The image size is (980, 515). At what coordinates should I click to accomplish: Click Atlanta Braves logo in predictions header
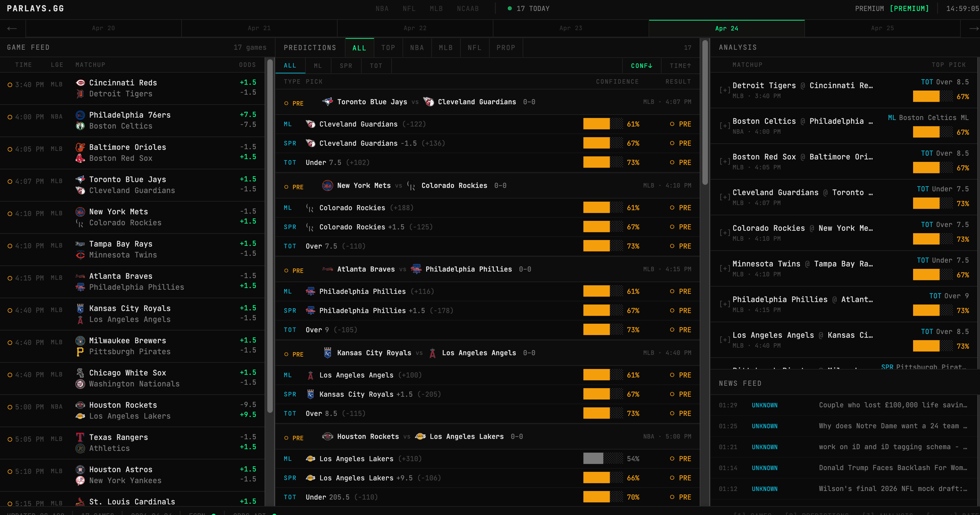(328, 269)
